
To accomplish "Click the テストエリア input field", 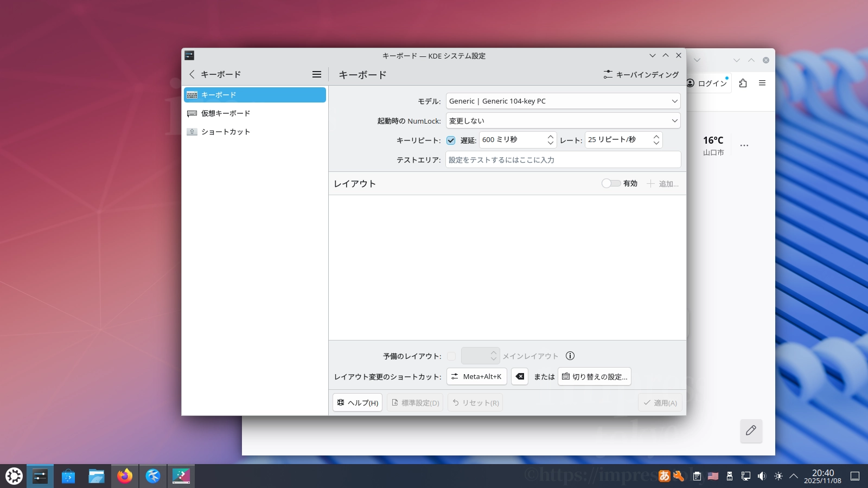I will (x=563, y=160).
